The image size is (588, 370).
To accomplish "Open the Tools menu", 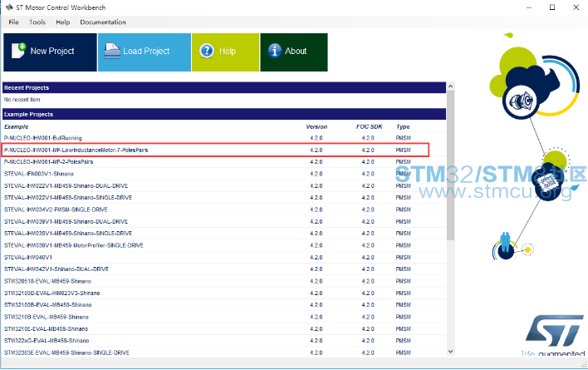I will click(37, 22).
